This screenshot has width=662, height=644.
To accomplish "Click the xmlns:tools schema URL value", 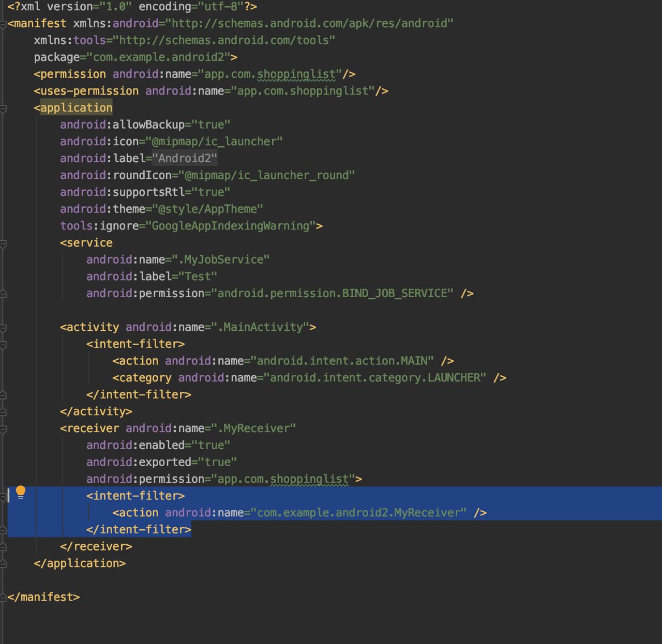I will tap(224, 40).
